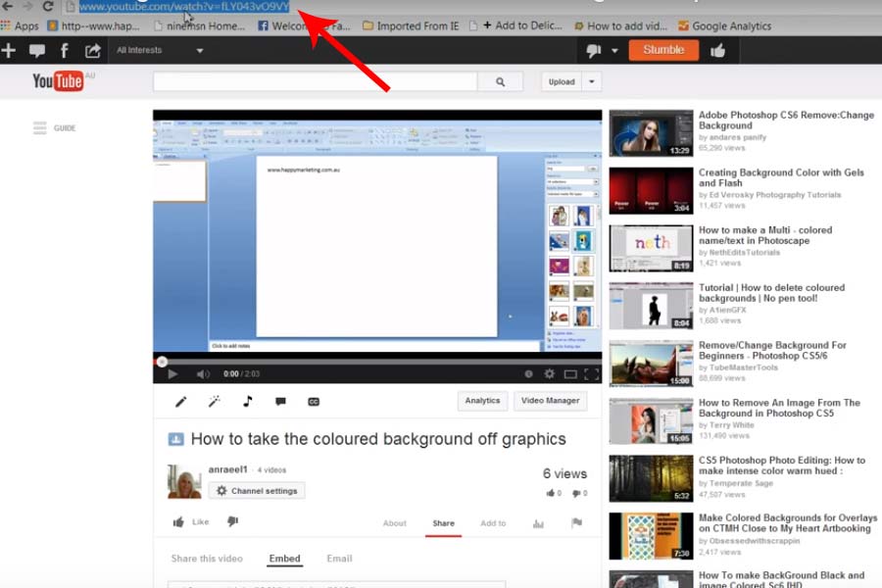Open the Multi-colored name/text Photoscape video
This screenshot has height=588, width=882.
pyautogui.click(x=765, y=235)
